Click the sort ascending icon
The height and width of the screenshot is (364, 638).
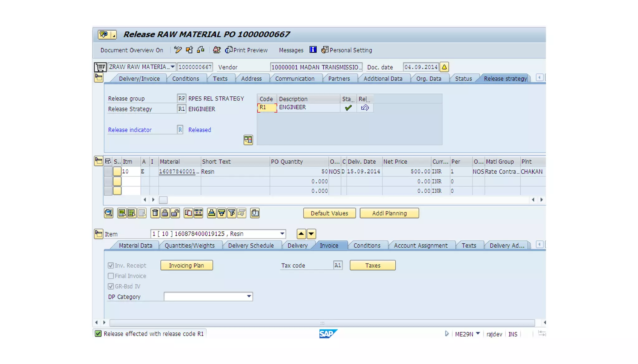tap(212, 213)
